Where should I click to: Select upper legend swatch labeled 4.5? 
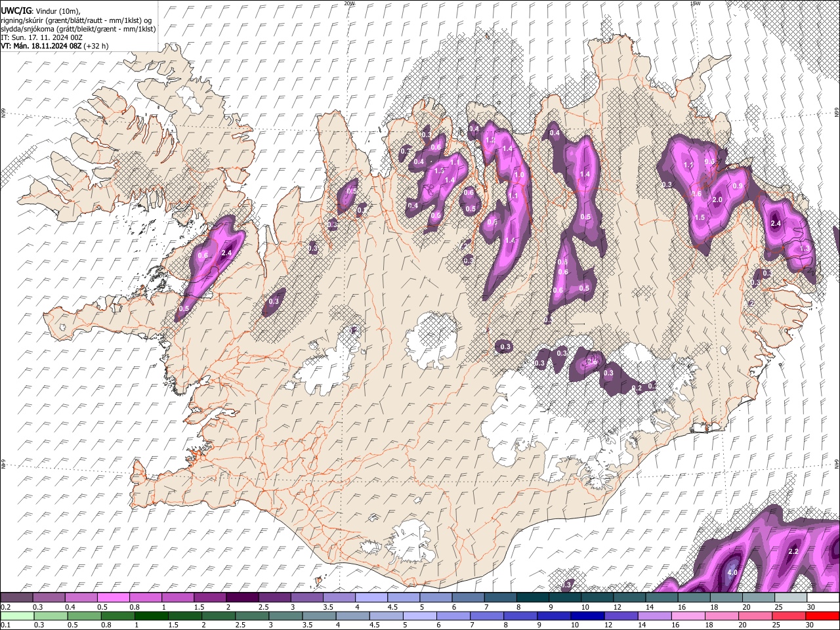[x=403, y=597]
